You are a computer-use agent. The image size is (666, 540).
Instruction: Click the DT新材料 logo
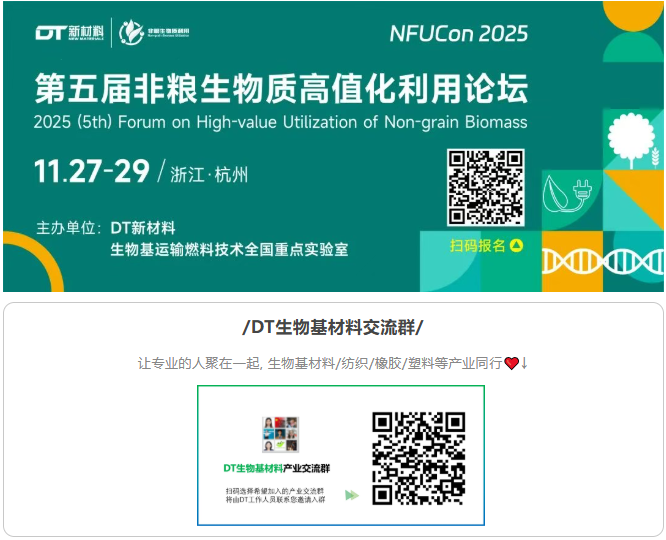70,32
